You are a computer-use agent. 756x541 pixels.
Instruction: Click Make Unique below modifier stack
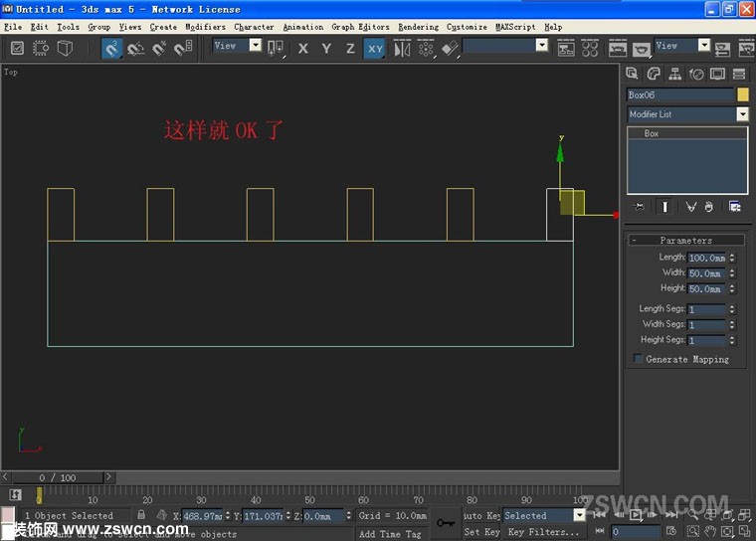(x=691, y=207)
